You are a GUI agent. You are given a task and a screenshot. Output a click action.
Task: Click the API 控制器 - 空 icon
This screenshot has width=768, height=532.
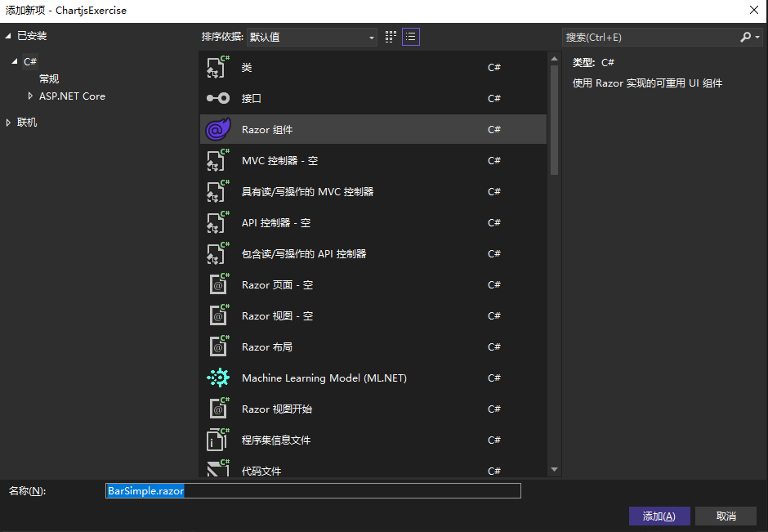pyautogui.click(x=218, y=222)
